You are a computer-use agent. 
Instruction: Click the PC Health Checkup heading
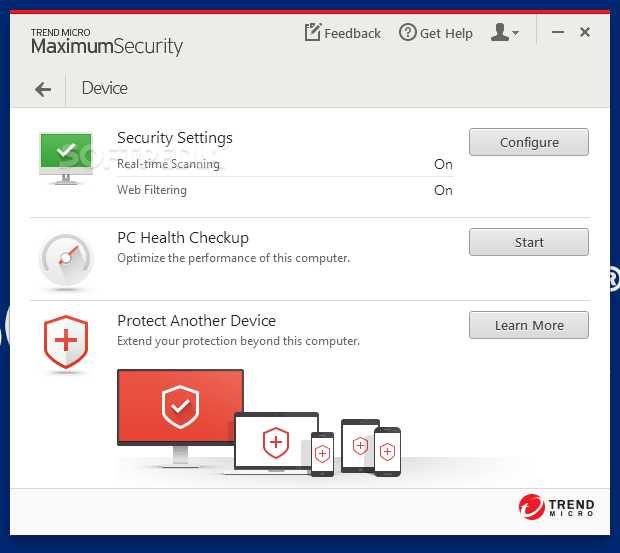pos(183,238)
